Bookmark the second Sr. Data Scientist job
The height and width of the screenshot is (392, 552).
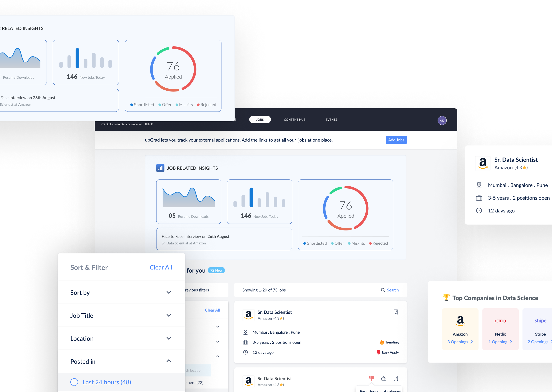coord(395,378)
